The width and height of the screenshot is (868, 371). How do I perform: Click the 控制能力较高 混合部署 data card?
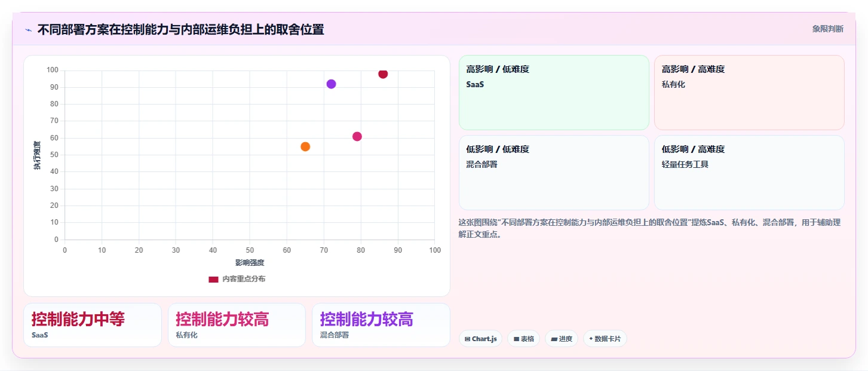381,325
